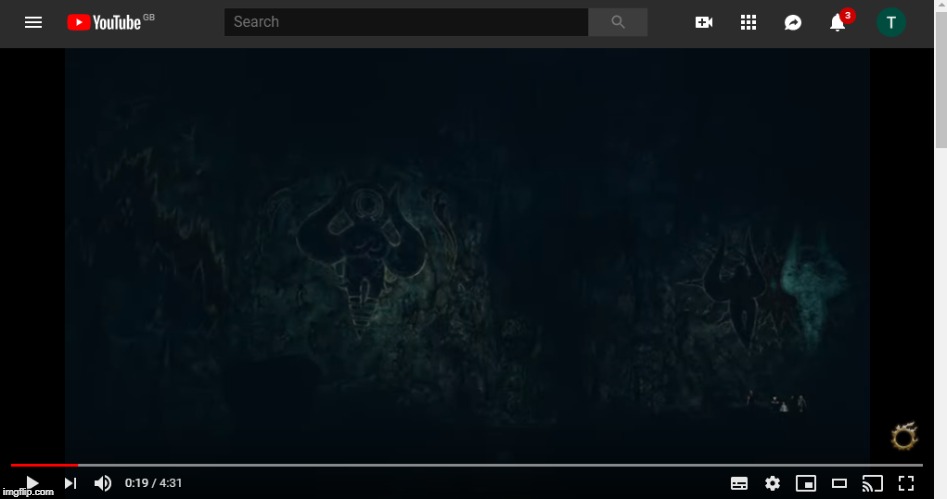The height and width of the screenshot is (499, 947).
Task: Open the hamburger guide menu
Action: 33,22
